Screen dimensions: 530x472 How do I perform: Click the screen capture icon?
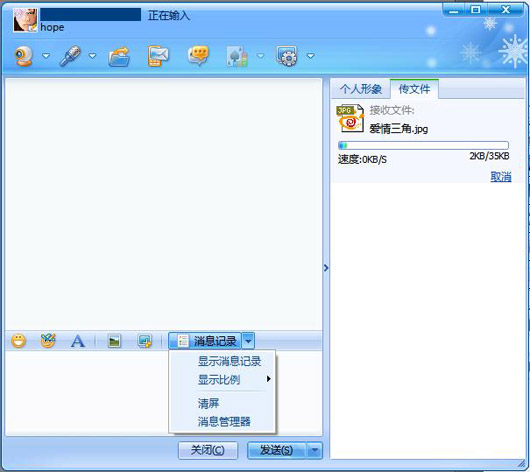[145, 341]
